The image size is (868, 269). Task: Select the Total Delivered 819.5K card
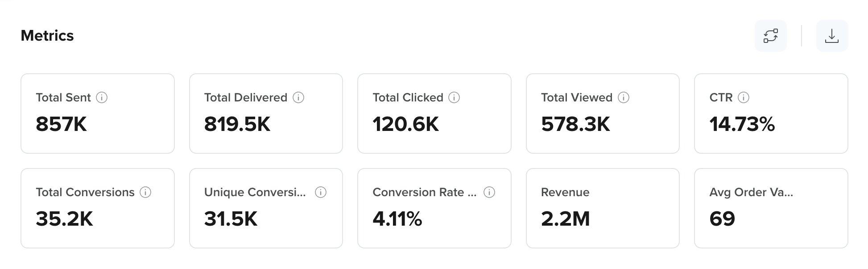(x=266, y=113)
